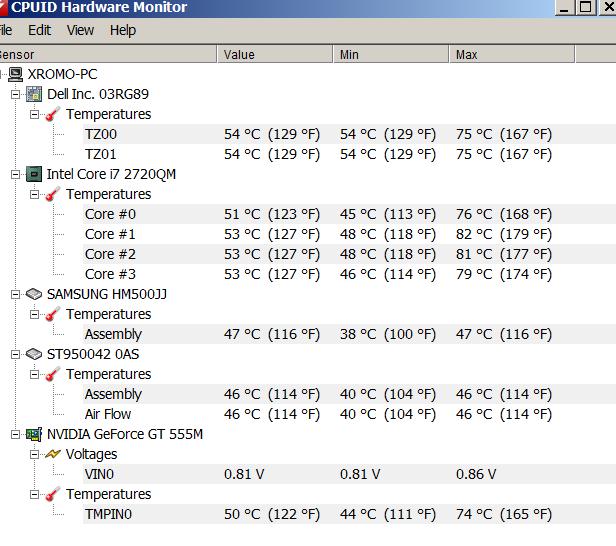Collapse Temperatures under SAMSUNG HM500JJ
This screenshot has height=546, width=616.
pyautogui.click(x=35, y=314)
